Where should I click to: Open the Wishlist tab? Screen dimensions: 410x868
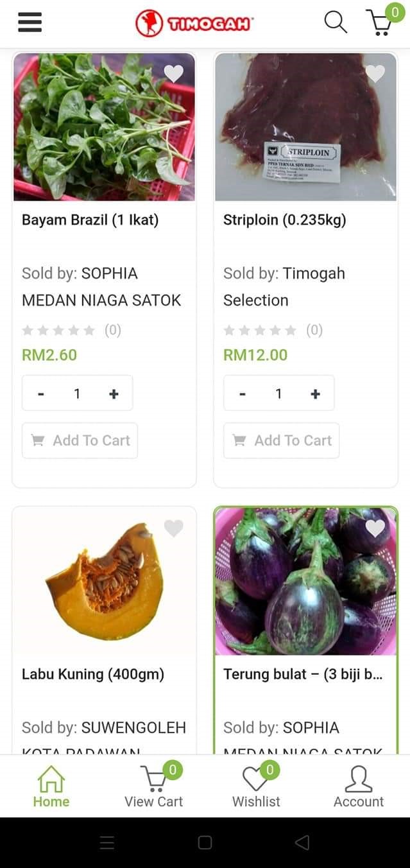coord(256,786)
